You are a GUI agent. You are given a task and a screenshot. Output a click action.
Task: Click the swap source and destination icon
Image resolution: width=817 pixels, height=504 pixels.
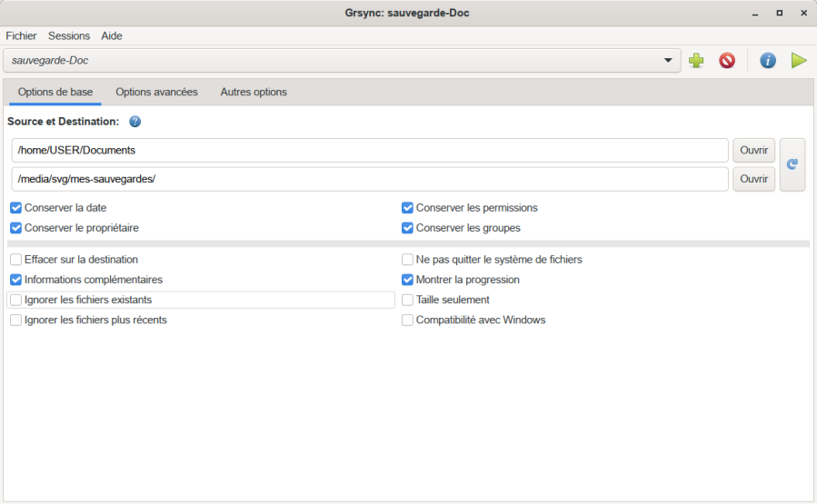click(792, 164)
